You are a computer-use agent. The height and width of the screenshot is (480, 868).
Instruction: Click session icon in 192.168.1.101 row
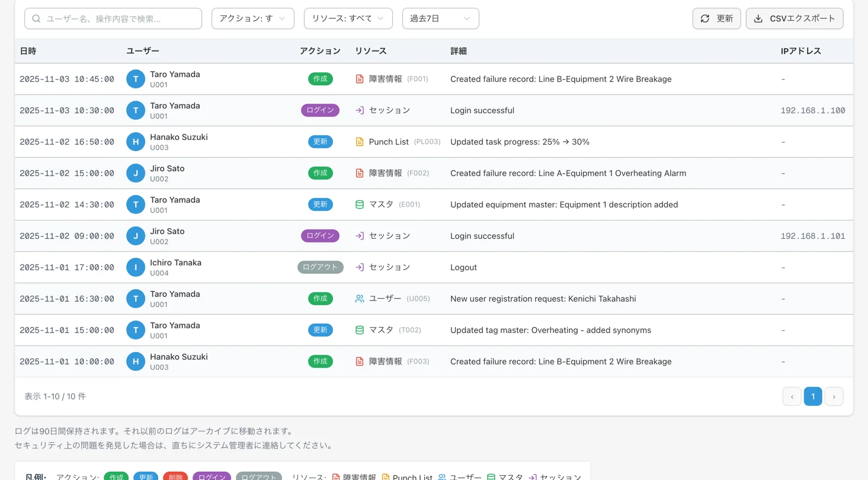(360, 236)
